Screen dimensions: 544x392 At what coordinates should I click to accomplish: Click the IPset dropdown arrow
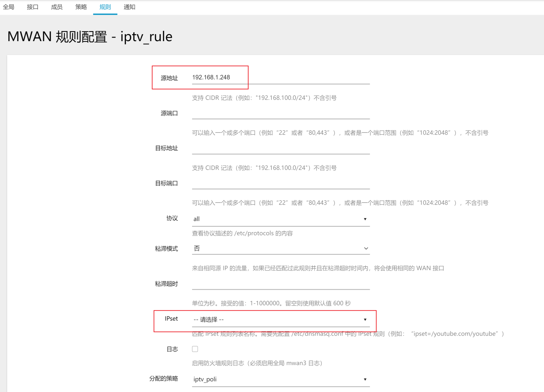pos(365,320)
